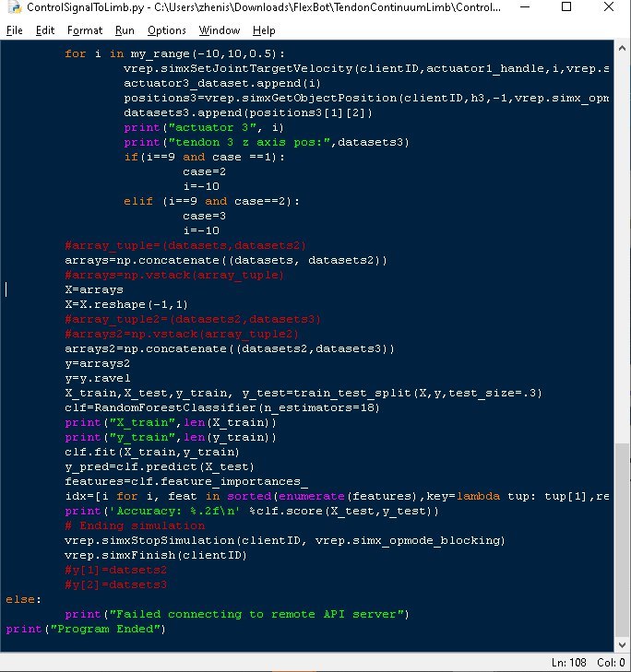Click the line 'if(i==9 and case ==1):'
This screenshot has height=672, width=631.
(204, 157)
